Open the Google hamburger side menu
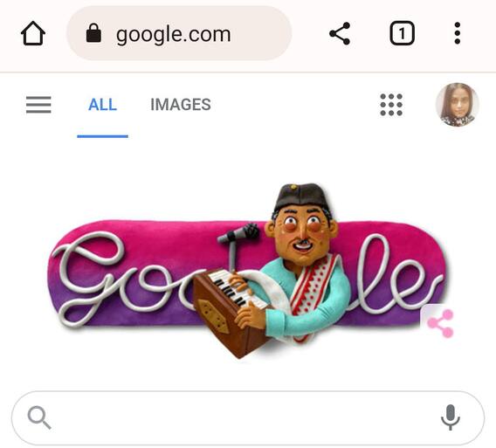The width and height of the screenshot is (496, 448). tap(38, 105)
